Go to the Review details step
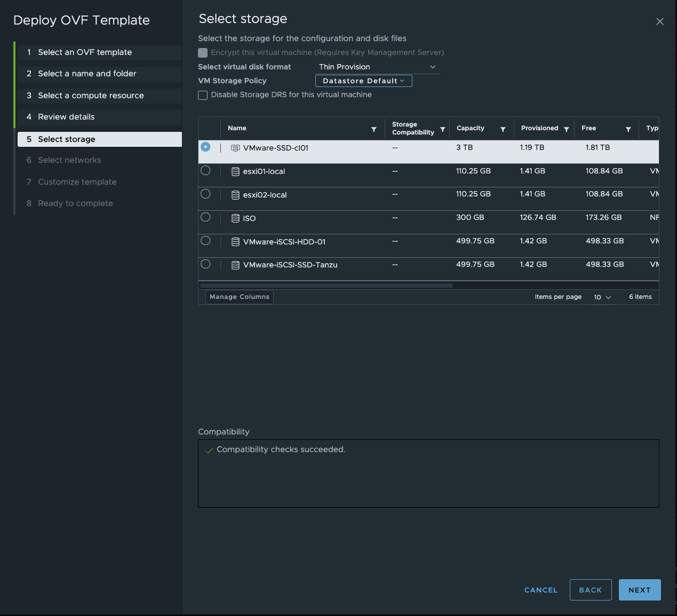This screenshot has width=677, height=616. [66, 117]
